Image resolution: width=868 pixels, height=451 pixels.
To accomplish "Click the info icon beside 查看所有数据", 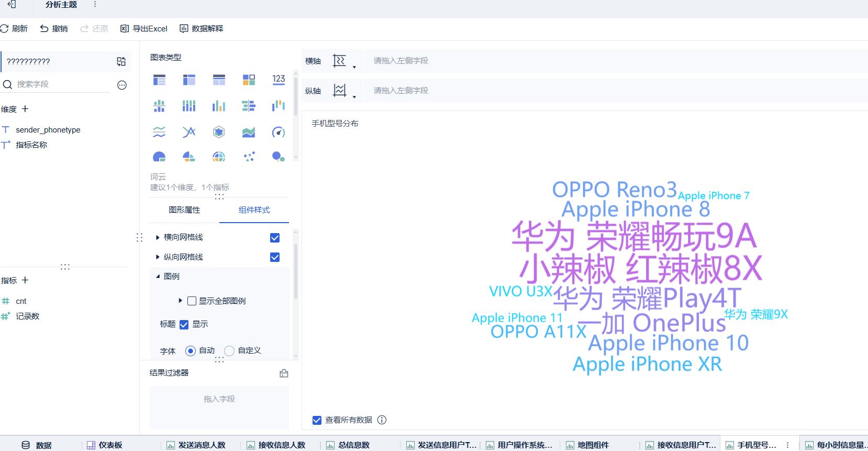I will coord(382,420).
